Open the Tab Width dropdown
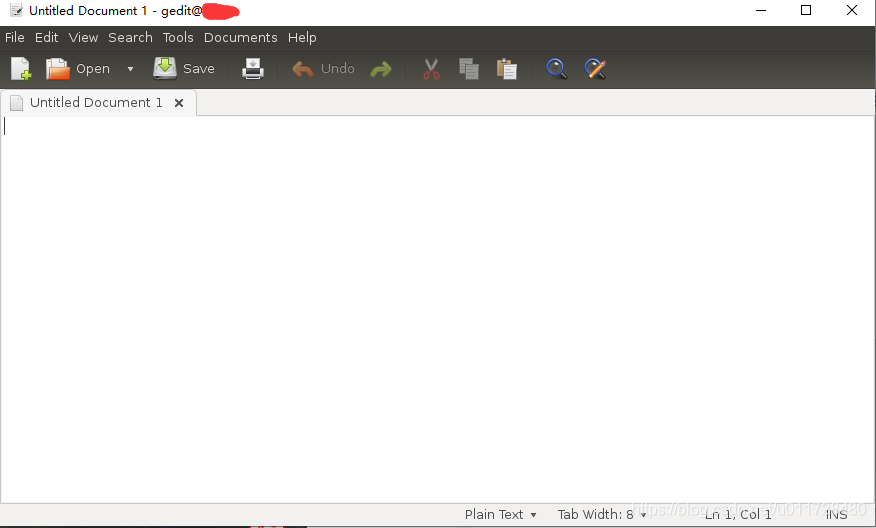 coord(602,514)
